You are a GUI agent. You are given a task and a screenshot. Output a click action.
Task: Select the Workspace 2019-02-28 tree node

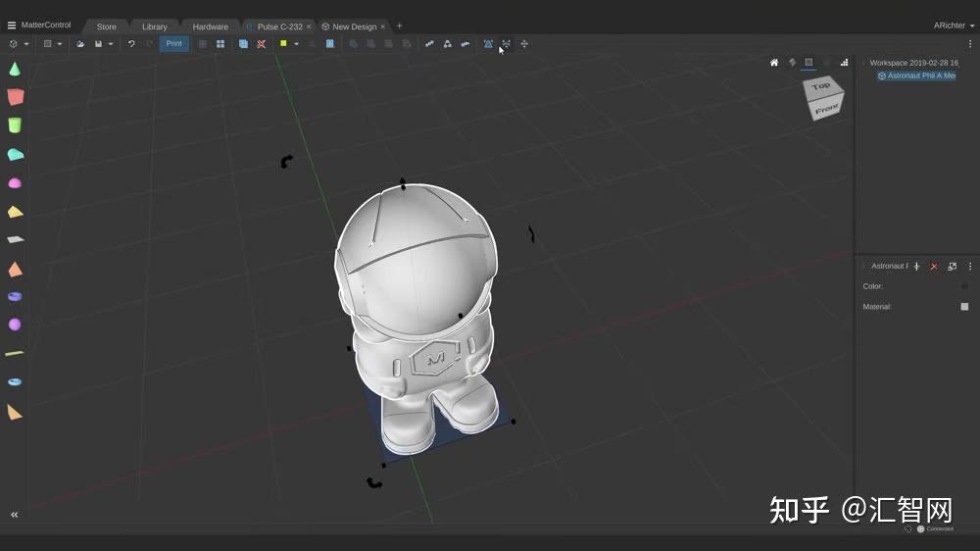click(913, 63)
